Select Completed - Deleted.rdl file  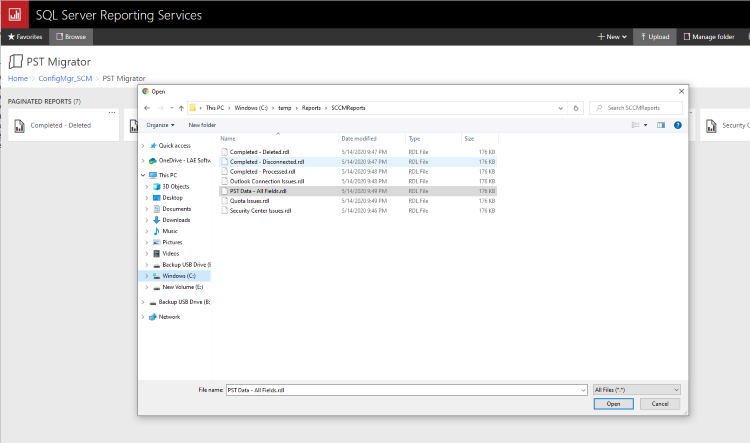click(x=358, y=152)
